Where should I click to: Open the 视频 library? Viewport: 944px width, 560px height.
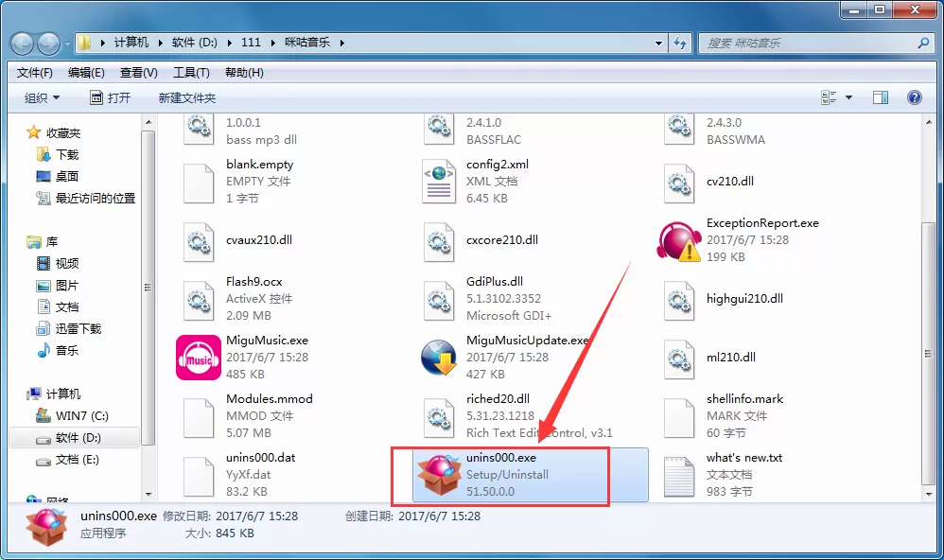pos(67,263)
